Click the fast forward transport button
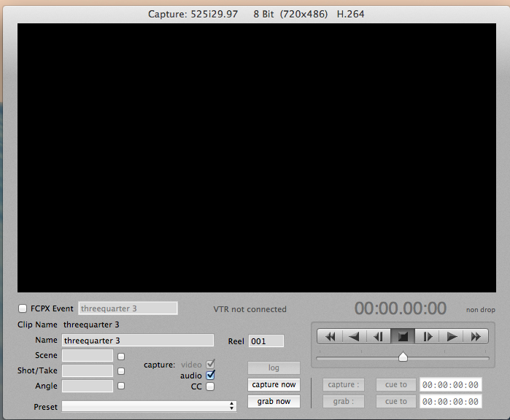Image resolution: width=510 pixels, height=420 pixels. pos(476,336)
